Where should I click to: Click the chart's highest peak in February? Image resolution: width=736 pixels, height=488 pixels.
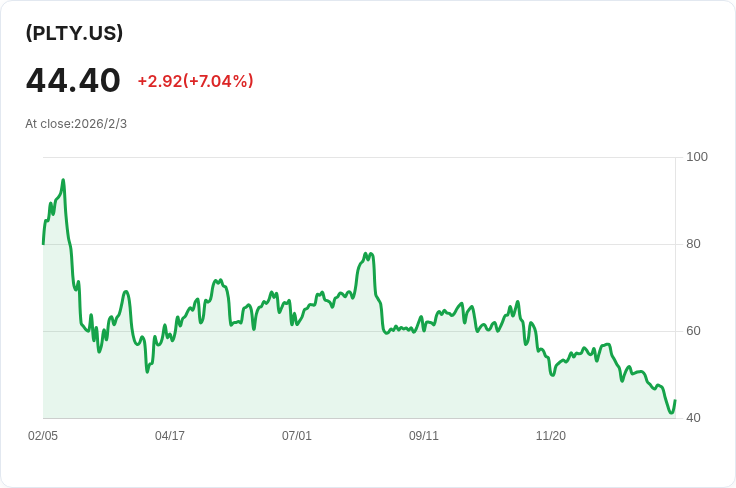(x=63, y=181)
